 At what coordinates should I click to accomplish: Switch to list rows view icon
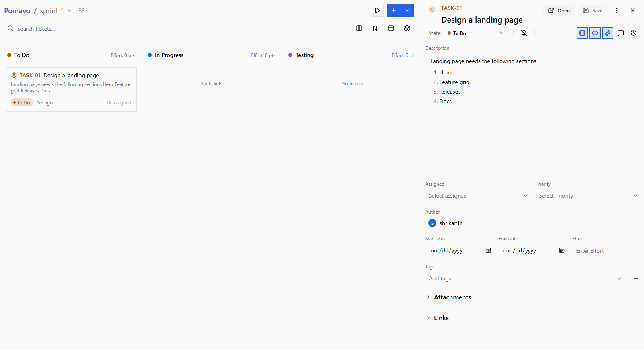click(x=391, y=28)
